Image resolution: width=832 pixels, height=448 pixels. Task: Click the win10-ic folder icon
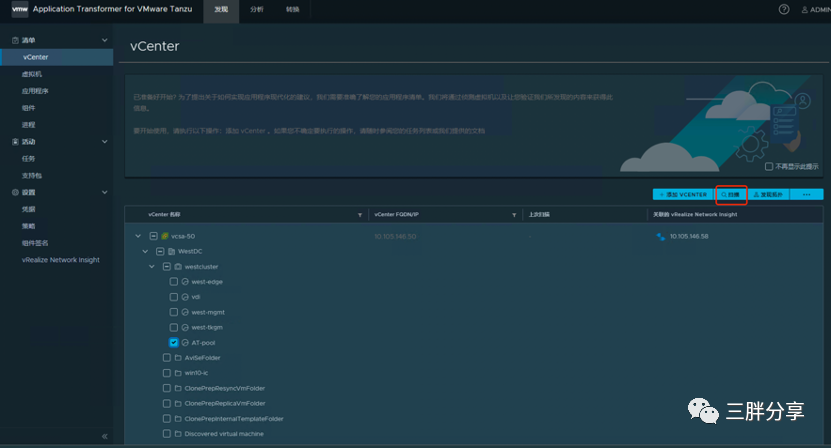[178, 373]
